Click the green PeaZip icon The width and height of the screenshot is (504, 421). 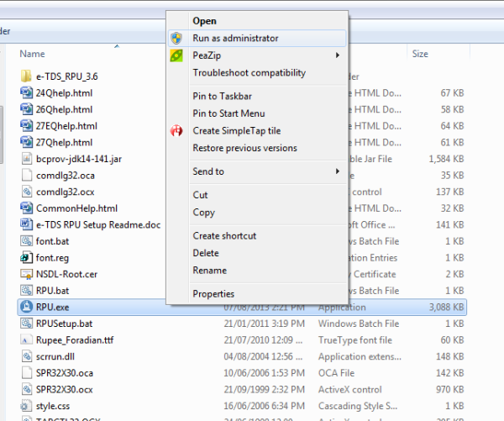177,55
